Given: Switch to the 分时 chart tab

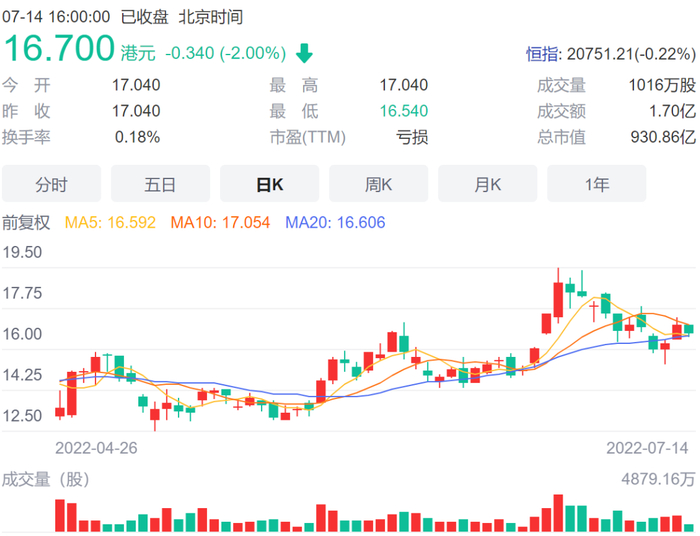Looking at the screenshot, I should click(51, 184).
